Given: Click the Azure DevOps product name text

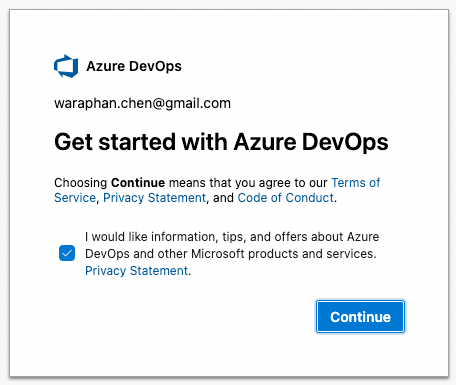Looking at the screenshot, I should pyautogui.click(x=134, y=66).
